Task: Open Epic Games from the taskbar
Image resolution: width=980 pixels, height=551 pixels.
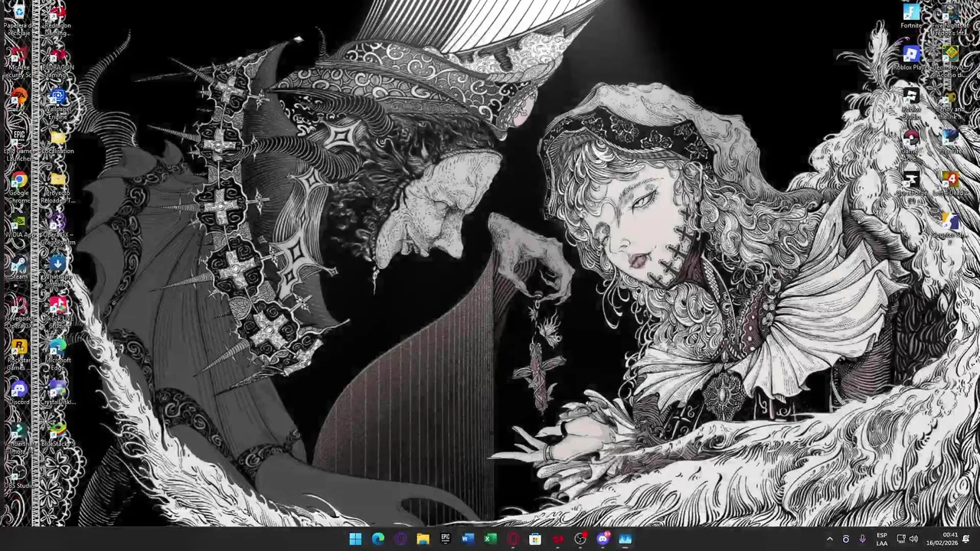Action: tap(445, 540)
